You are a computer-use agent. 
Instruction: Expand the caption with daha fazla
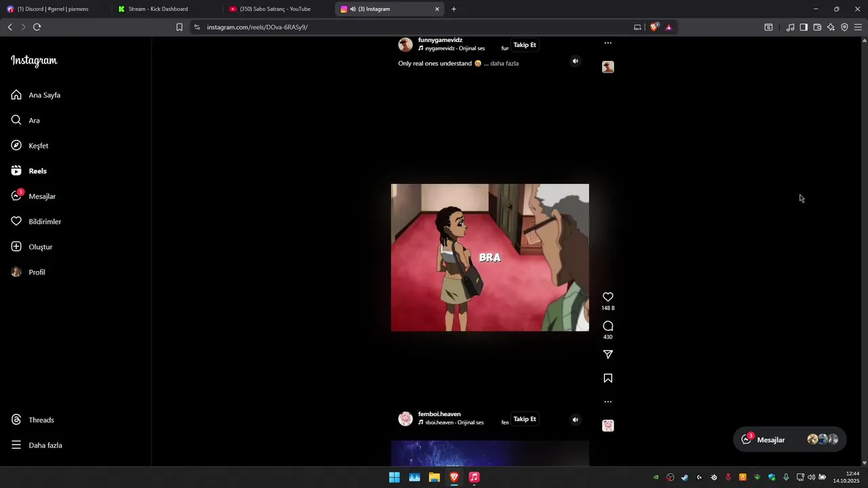[x=504, y=63]
